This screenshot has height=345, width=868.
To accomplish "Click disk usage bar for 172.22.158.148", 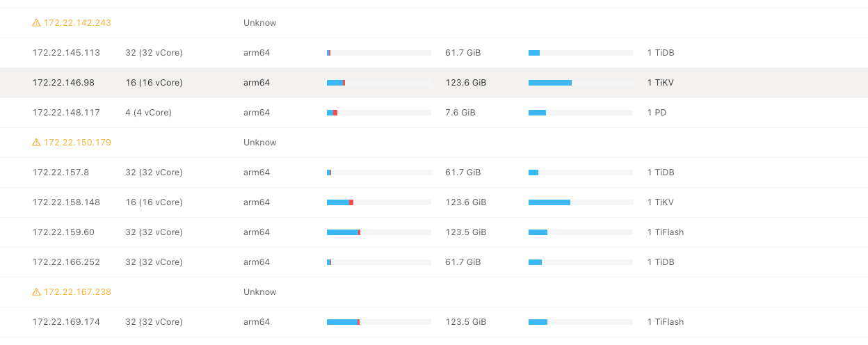I will 580,202.
